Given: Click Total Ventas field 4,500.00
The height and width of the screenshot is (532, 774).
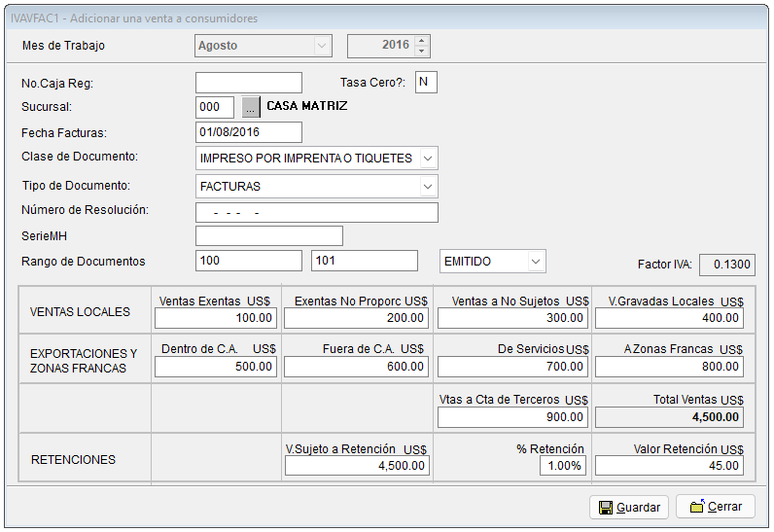Looking at the screenshot, I should tap(669, 417).
